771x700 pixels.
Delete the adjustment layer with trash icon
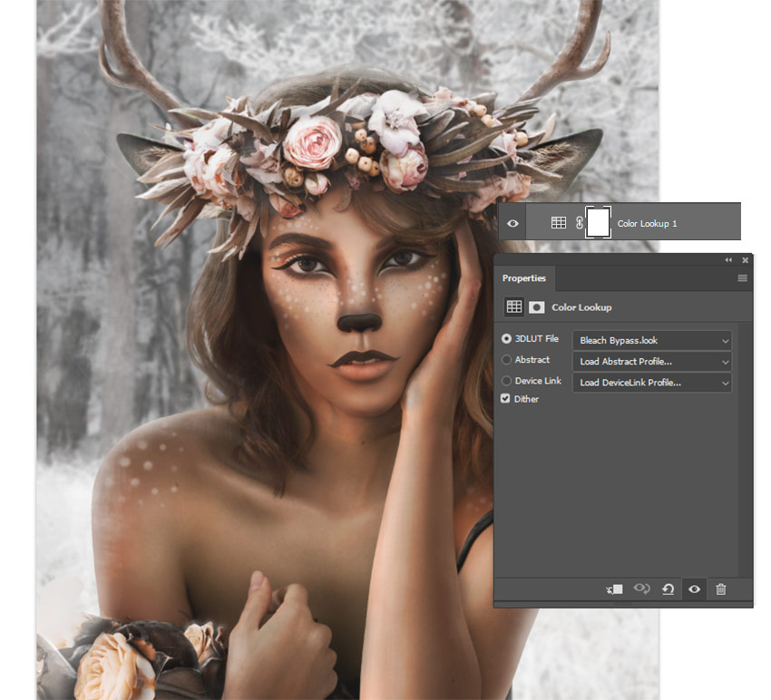pyautogui.click(x=721, y=588)
